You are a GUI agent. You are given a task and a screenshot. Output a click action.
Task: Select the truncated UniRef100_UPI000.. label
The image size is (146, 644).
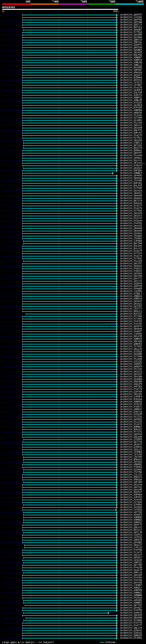(132, 163)
